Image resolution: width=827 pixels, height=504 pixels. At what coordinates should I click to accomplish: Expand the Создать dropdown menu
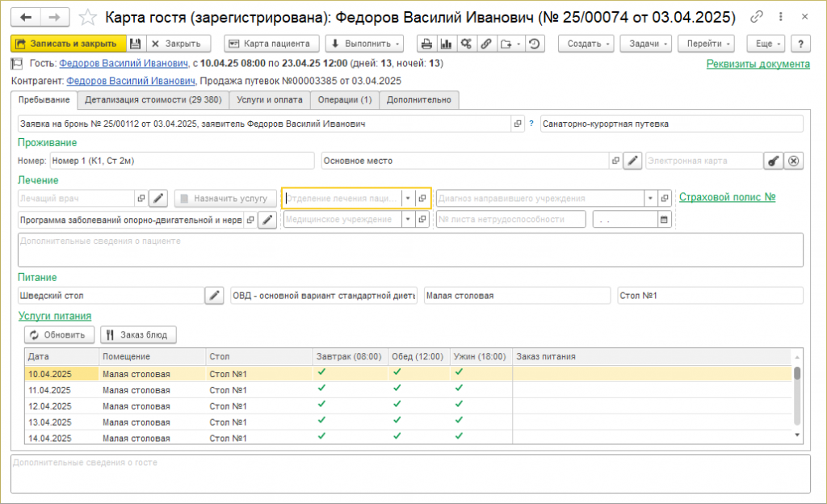pos(586,44)
